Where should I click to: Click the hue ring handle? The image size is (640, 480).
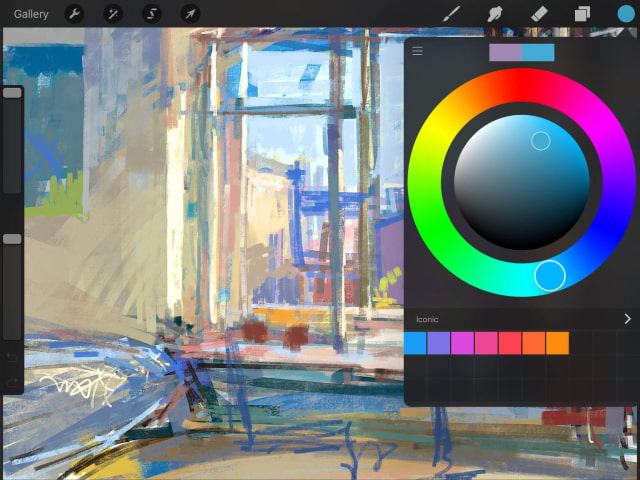point(550,276)
